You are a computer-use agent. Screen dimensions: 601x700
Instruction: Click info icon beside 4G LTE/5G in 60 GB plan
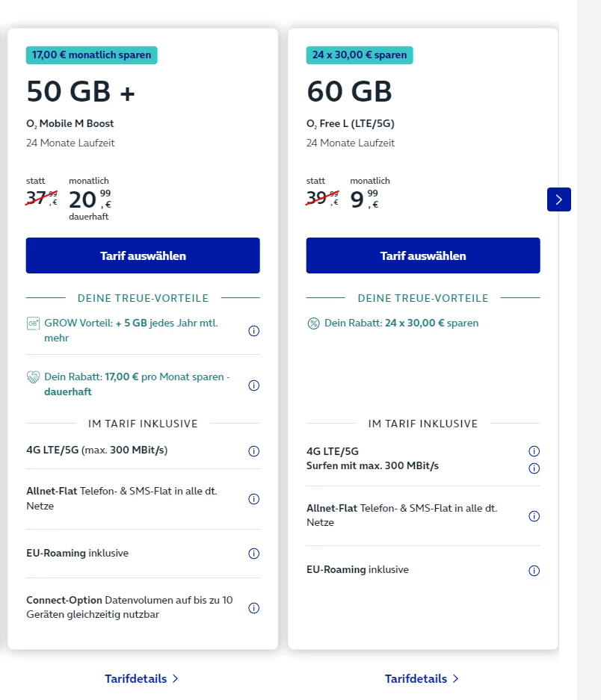[534, 451]
